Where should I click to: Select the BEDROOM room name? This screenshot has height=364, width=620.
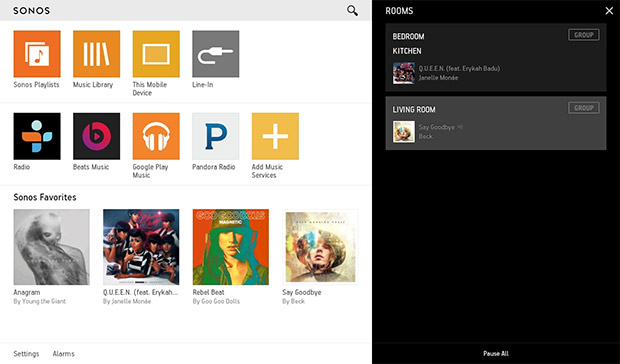click(x=408, y=36)
